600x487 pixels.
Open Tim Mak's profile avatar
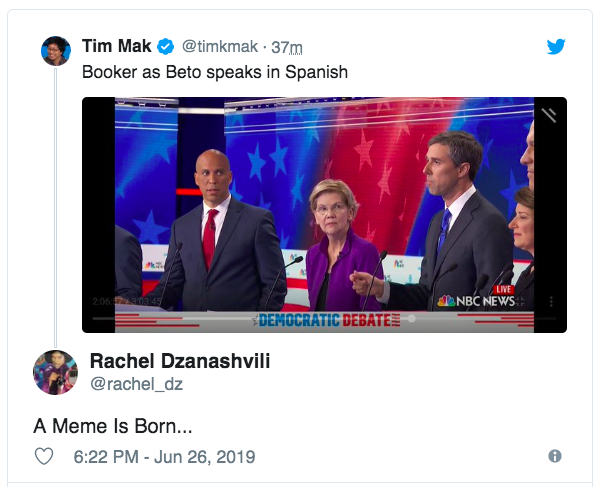(x=56, y=51)
